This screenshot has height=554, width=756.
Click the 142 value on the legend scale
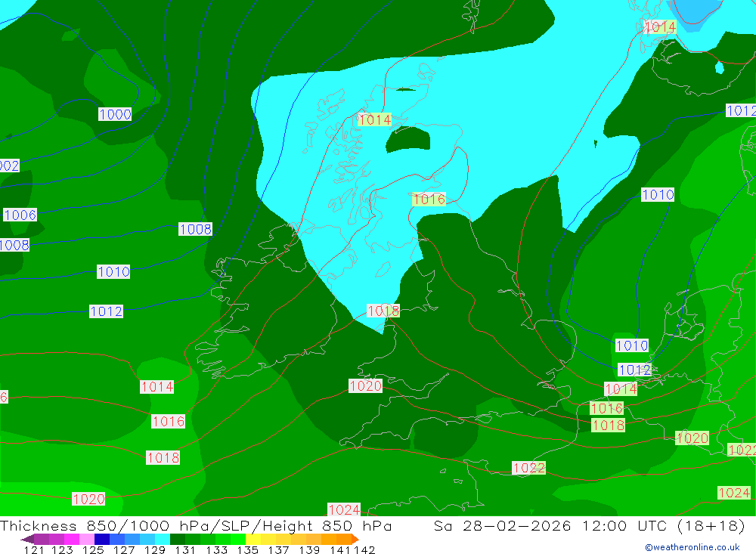tap(364, 549)
